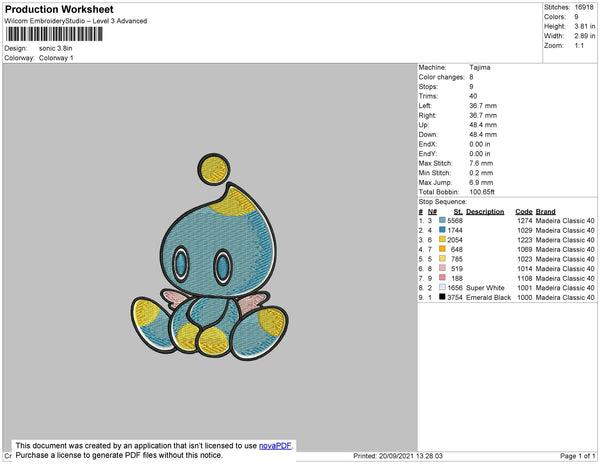The width and height of the screenshot is (600, 464).
Task: Click the 'Brand' column header
Action: click(x=545, y=212)
